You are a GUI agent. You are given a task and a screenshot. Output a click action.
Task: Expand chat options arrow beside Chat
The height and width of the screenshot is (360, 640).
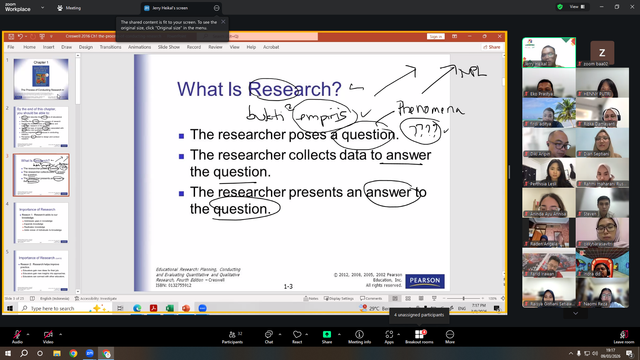pyautogui.click(x=280, y=334)
